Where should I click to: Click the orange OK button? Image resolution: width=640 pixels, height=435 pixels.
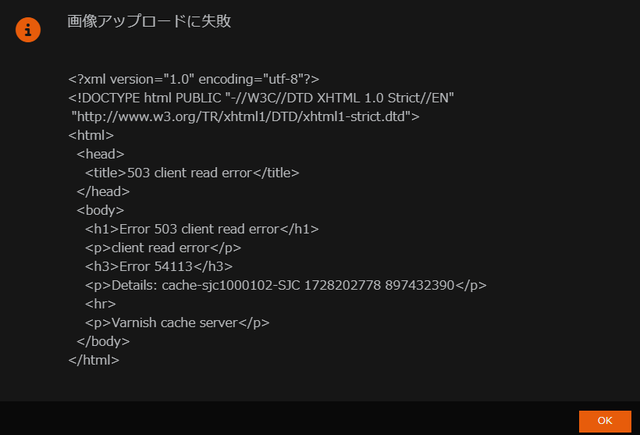click(x=605, y=421)
